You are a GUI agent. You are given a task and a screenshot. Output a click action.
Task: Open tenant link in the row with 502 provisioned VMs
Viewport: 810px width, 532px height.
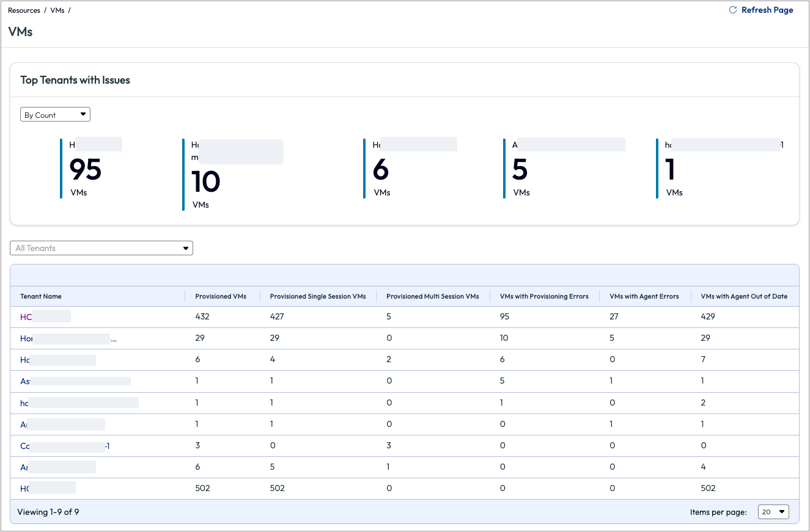48,488
